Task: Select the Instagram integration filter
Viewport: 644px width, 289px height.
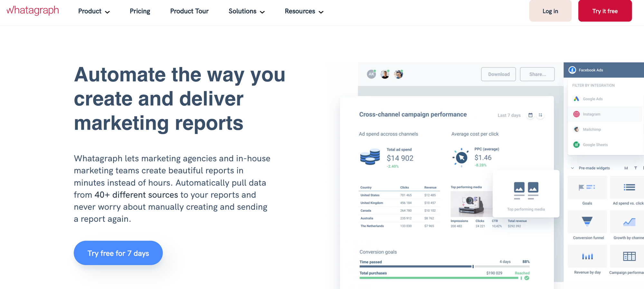Action: [605, 114]
